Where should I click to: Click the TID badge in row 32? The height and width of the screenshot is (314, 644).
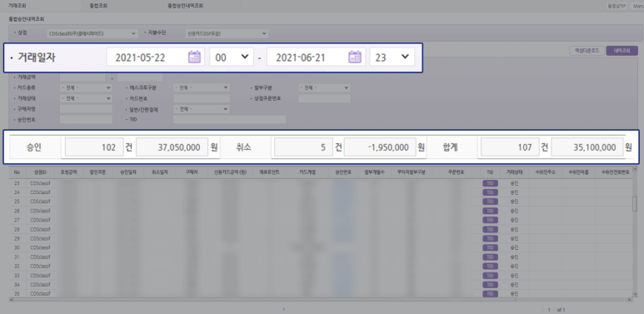(x=490, y=266)
